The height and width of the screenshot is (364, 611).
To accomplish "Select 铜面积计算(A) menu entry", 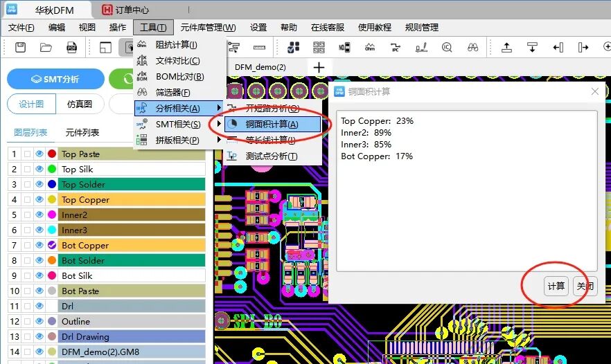I will point(272,124).
